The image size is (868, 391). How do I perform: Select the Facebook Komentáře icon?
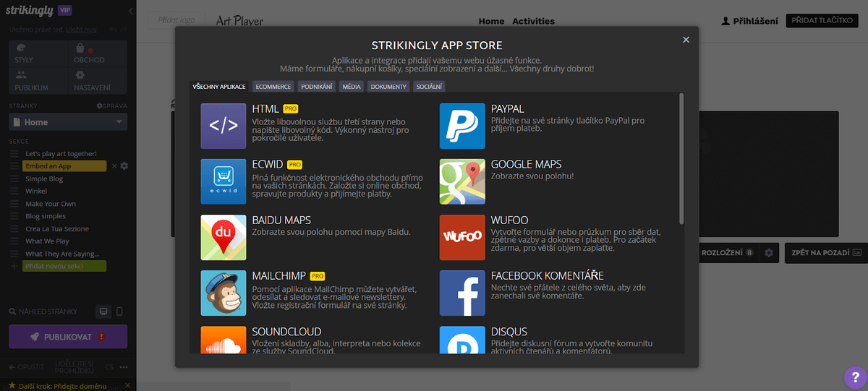[462, 293]
